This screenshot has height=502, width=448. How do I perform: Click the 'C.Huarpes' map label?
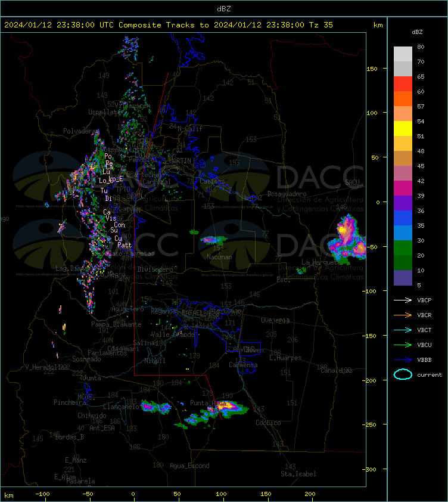tap(285, 358)
